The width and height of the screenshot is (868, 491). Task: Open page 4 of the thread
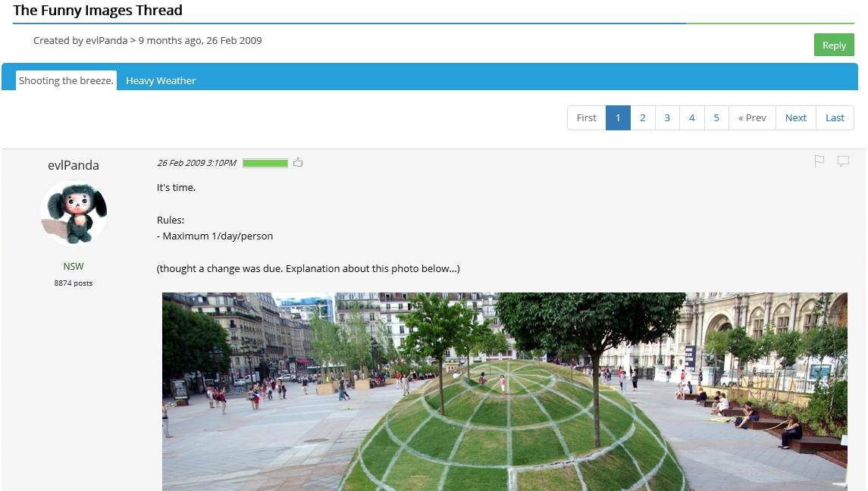tap(691, 117)
